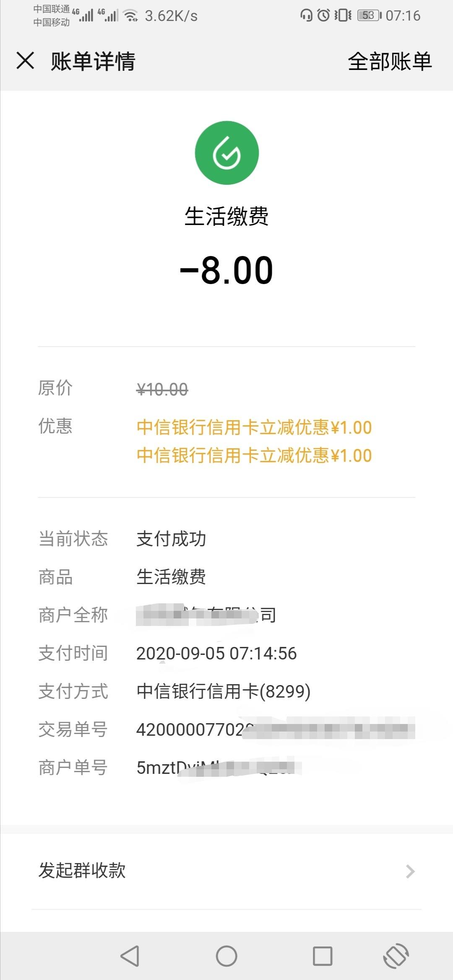
Task: Open 全部账单 all bills link
Action: (390, 62)
